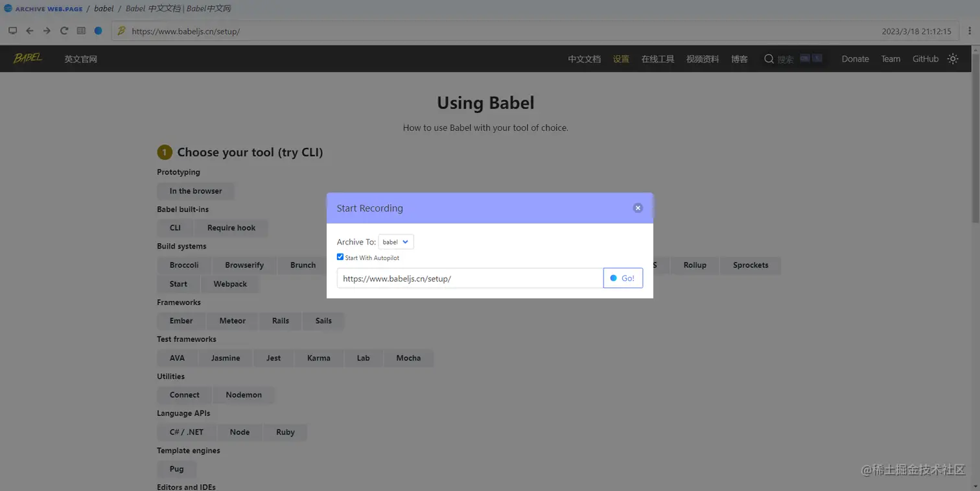The width and height of the screenshot is (980, 491).
Task: Click the GitHub link in header
Action: tap(925, 59)
